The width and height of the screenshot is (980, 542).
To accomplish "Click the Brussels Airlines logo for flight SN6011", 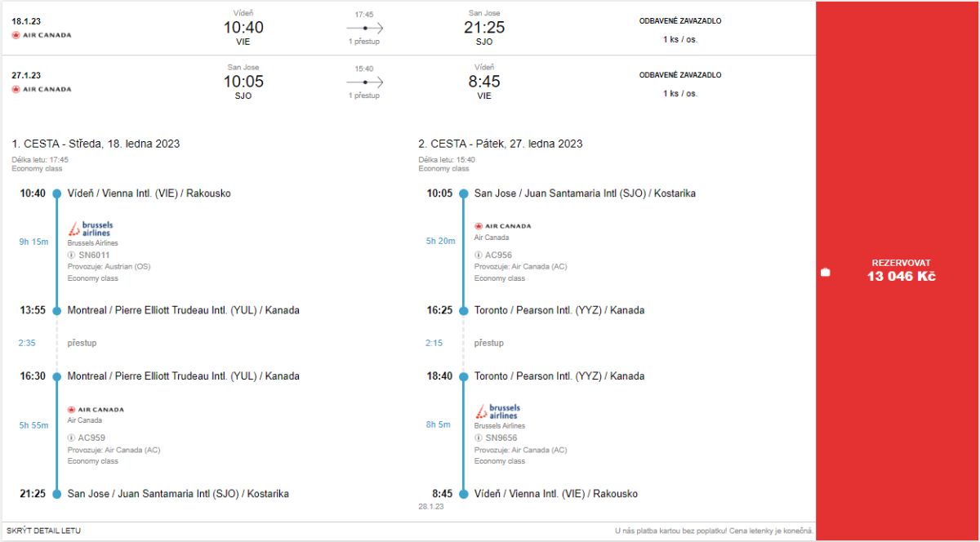I will (x=91, y=229).
